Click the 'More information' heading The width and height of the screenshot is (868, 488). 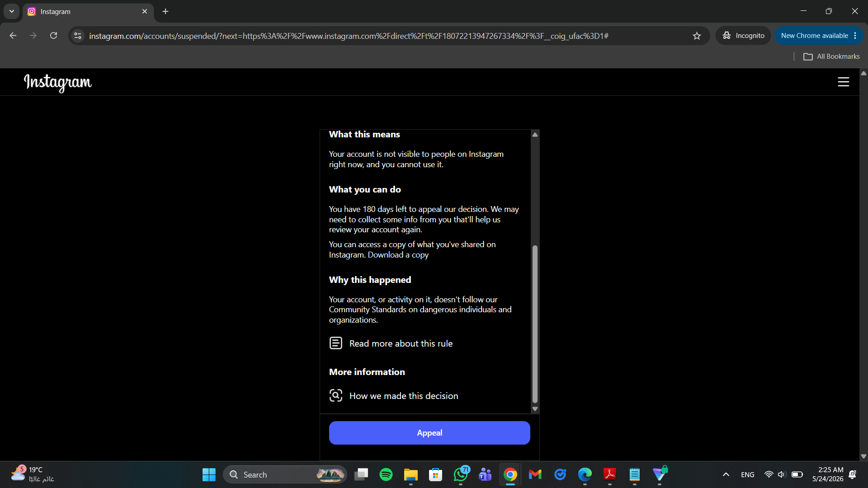coord(367,372)
